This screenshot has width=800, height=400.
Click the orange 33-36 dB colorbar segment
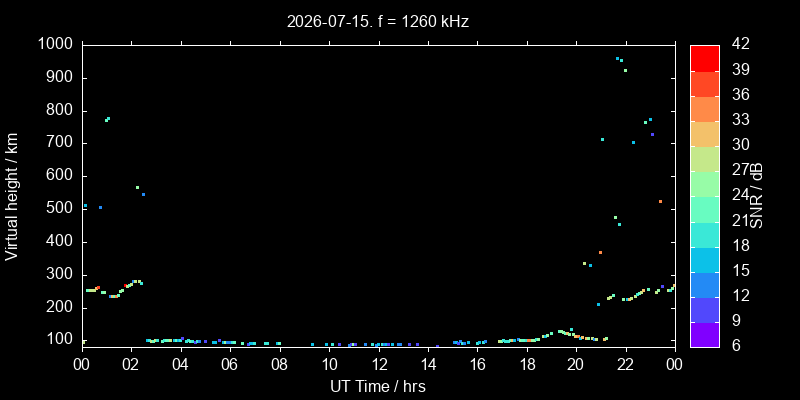[705, 109]
